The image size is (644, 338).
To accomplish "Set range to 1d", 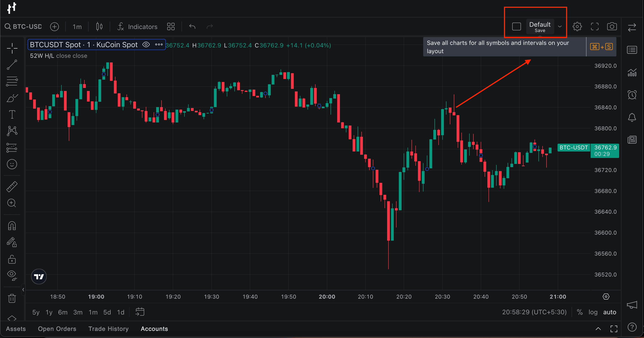I will [x=121, y=312].
